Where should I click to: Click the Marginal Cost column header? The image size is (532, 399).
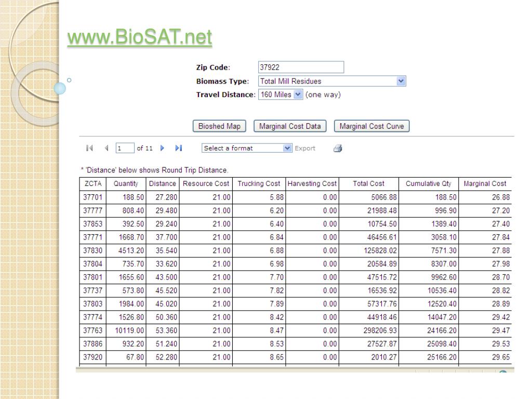coord(485,183)
